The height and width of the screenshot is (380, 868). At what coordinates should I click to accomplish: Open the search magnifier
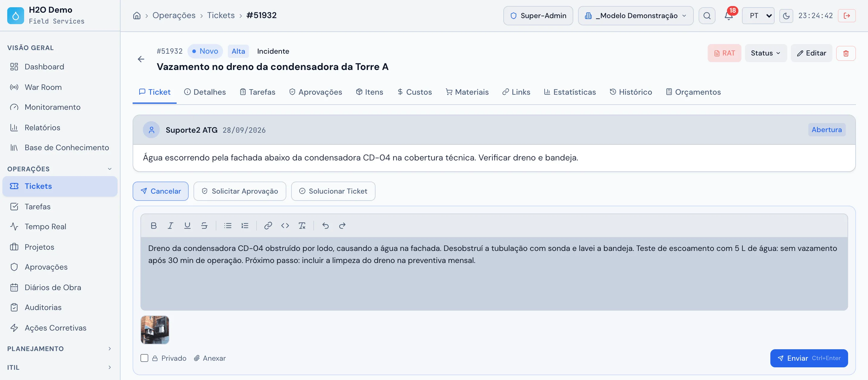pyautogui.click(x=707, y=15)
